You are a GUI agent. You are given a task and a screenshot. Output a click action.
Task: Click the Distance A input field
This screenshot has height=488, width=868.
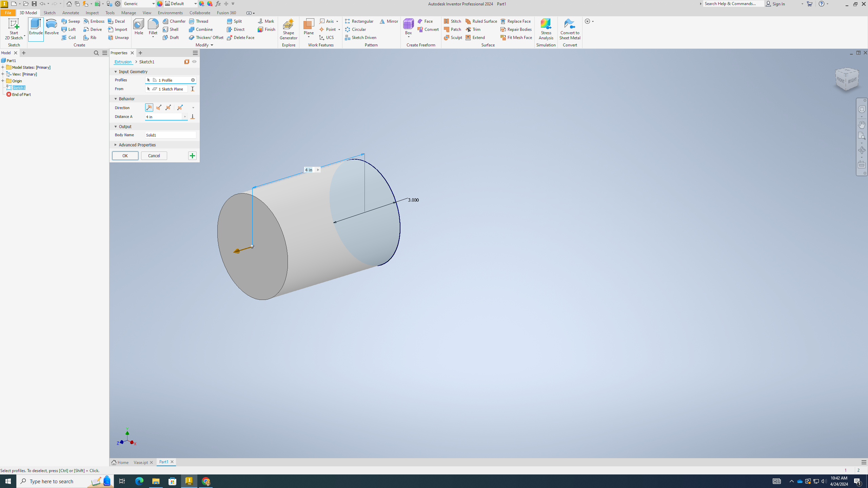point(164,117)
